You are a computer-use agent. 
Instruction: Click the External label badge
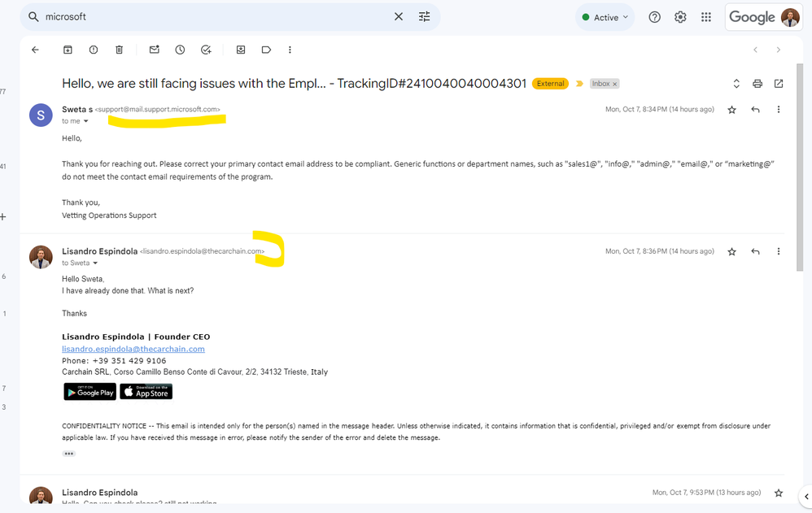550,84
